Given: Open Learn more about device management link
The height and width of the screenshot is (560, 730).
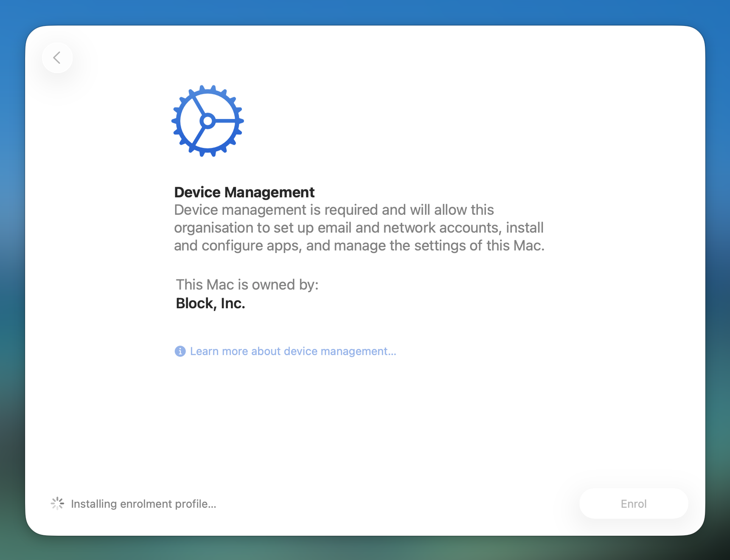Looking at the screenshot, I should (293, 351).
